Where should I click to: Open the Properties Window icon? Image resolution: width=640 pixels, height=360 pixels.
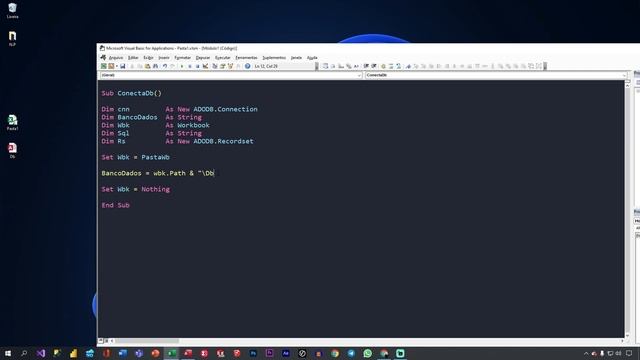coord(222,66)
